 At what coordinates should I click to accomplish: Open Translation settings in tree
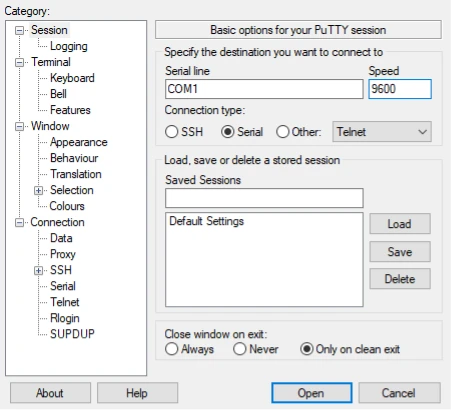76,174
